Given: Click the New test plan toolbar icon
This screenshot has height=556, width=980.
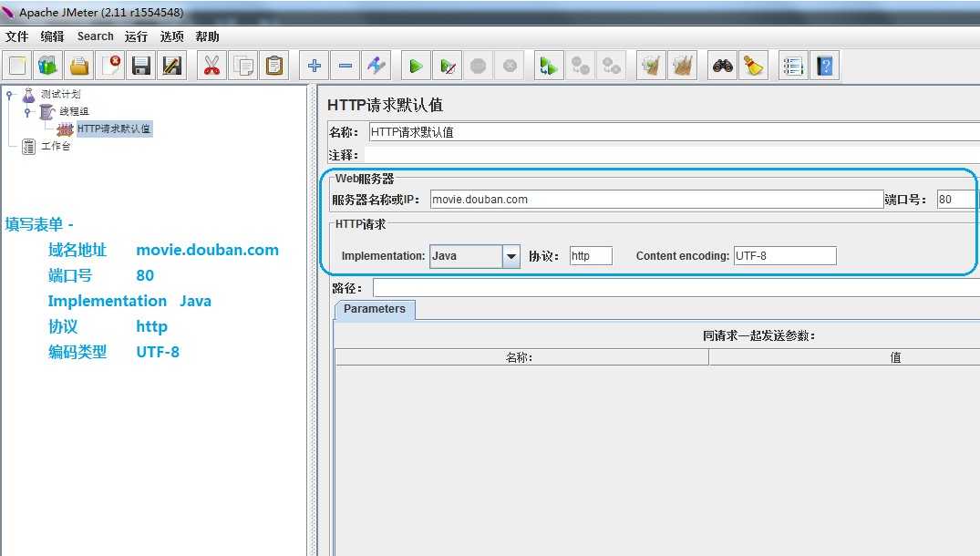Looking at the screenshot, I should pos(17,66).
